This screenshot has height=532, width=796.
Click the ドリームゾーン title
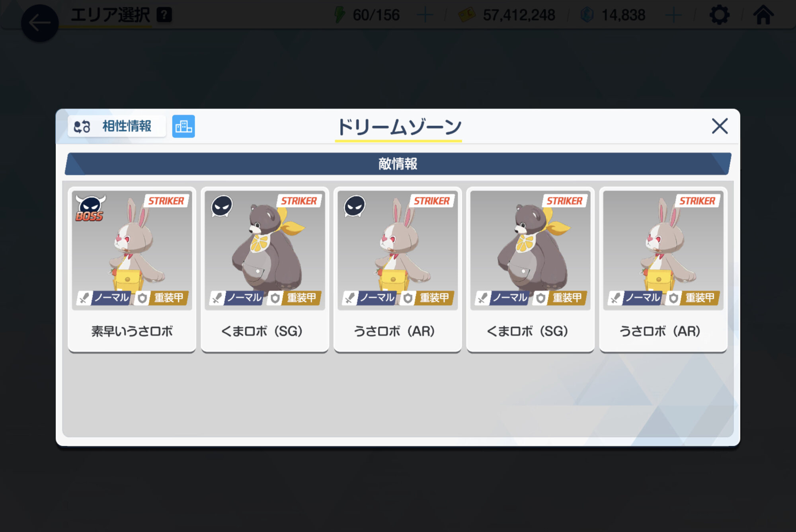tap(398, 127)
